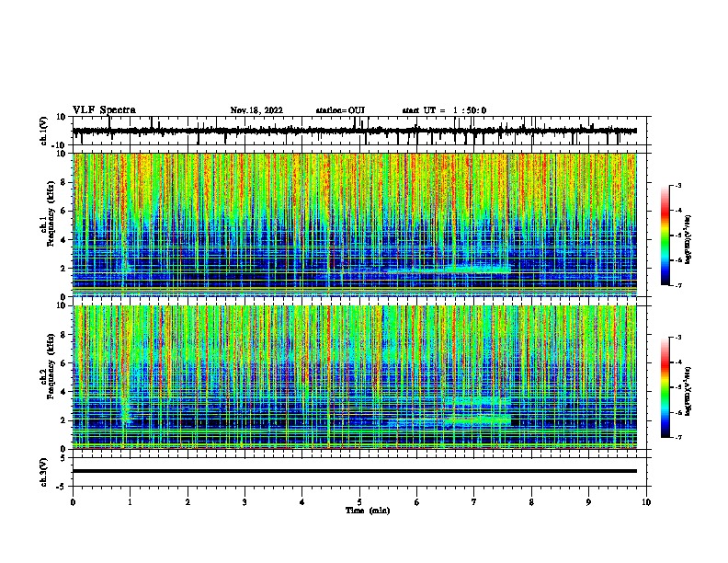
Task: Click the "4" kHz tick on ch.2 frequency axis
Action: click(63, 392)
